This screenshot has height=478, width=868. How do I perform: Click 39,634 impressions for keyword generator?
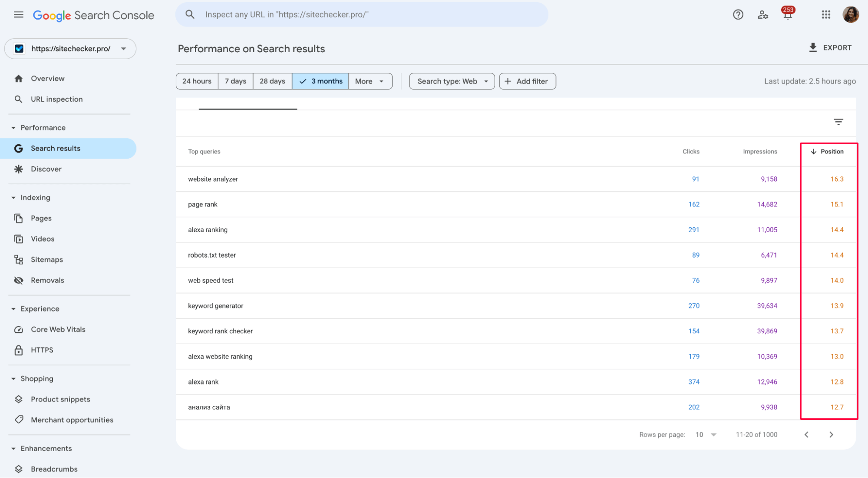(x=767, y=306)
